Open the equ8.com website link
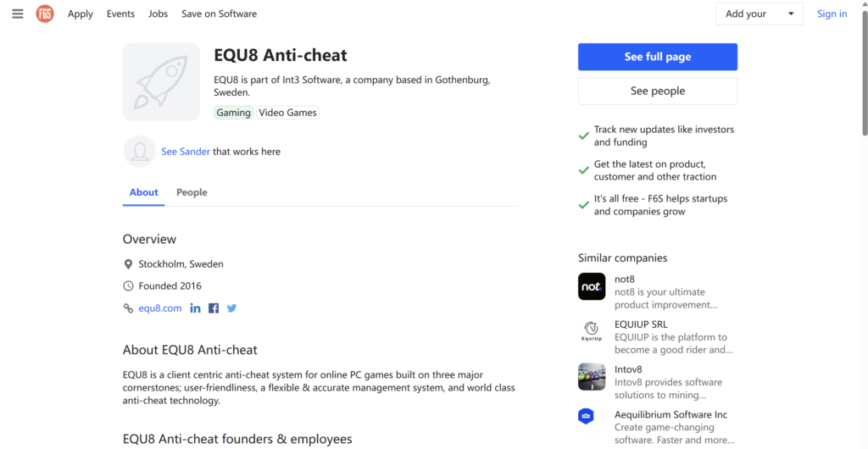 (160, 308)
